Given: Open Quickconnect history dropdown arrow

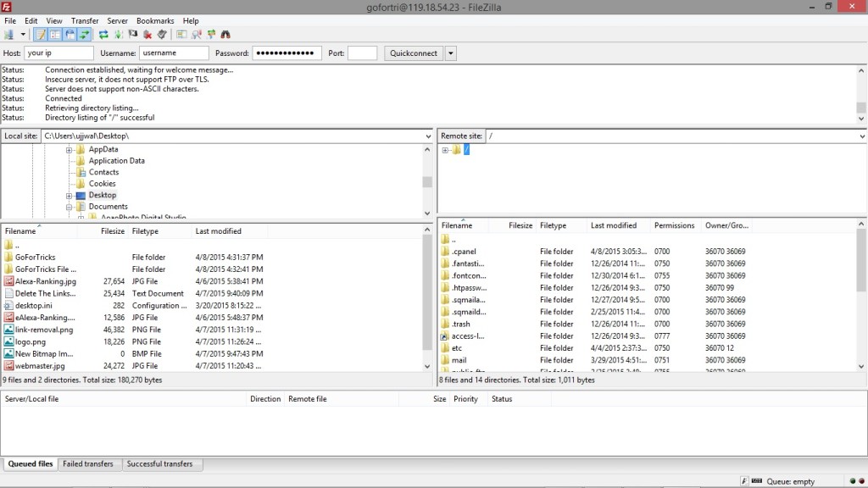Looking at the screenshot, I should click(x=451, y=53).
